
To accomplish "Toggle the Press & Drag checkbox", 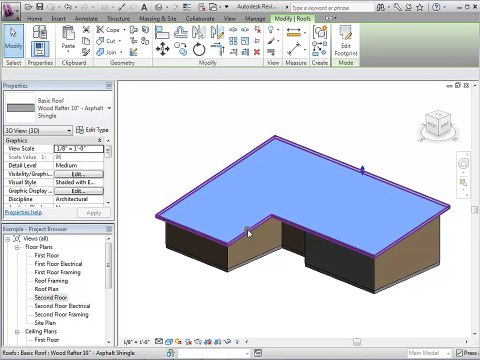I will 459,353.
